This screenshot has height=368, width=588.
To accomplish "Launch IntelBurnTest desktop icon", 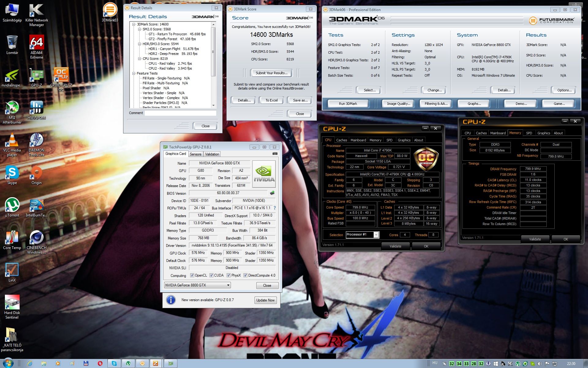I will tap(36, 208).
